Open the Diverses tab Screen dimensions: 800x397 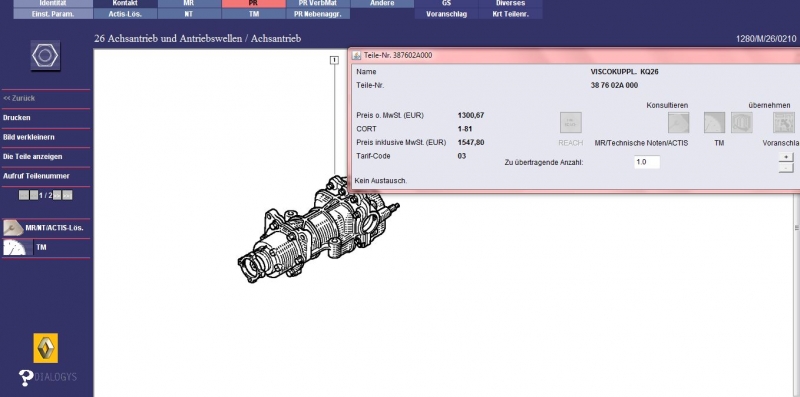tap(510, 3)
